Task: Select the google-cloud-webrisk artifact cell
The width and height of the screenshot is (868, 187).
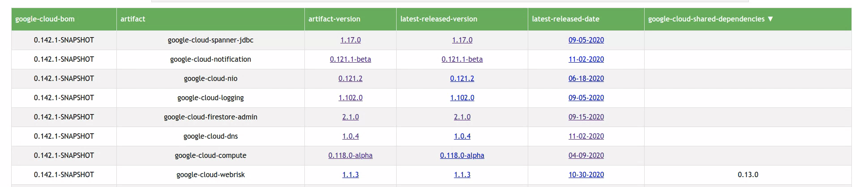Action: [x=210, y=174]
